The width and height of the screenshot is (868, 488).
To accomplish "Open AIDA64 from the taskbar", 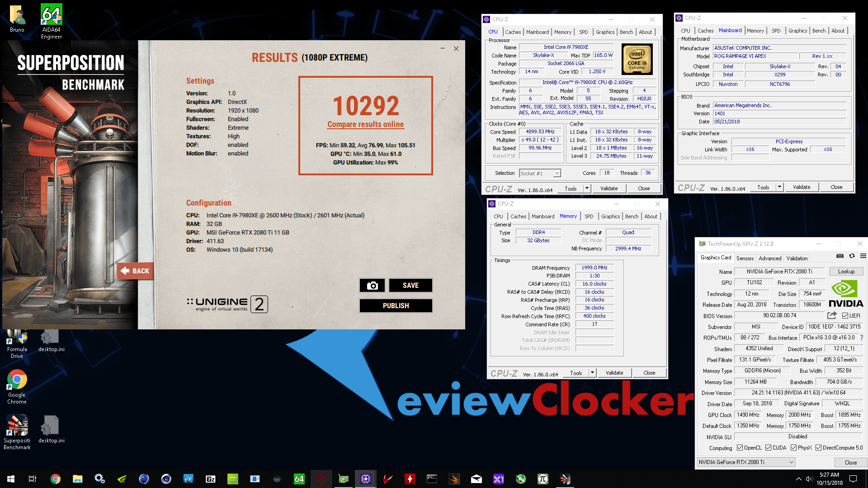I will click(x=299, y=479).
